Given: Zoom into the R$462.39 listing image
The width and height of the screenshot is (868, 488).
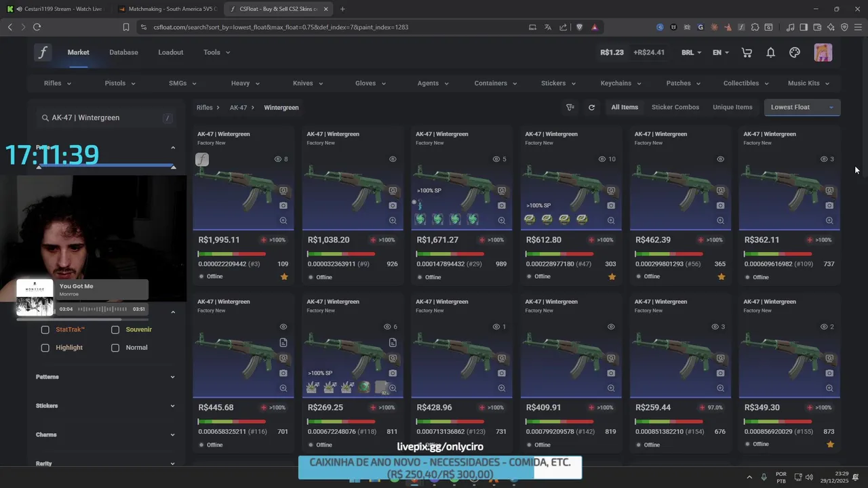Looking at the screenshot, I should pos(720,220).
